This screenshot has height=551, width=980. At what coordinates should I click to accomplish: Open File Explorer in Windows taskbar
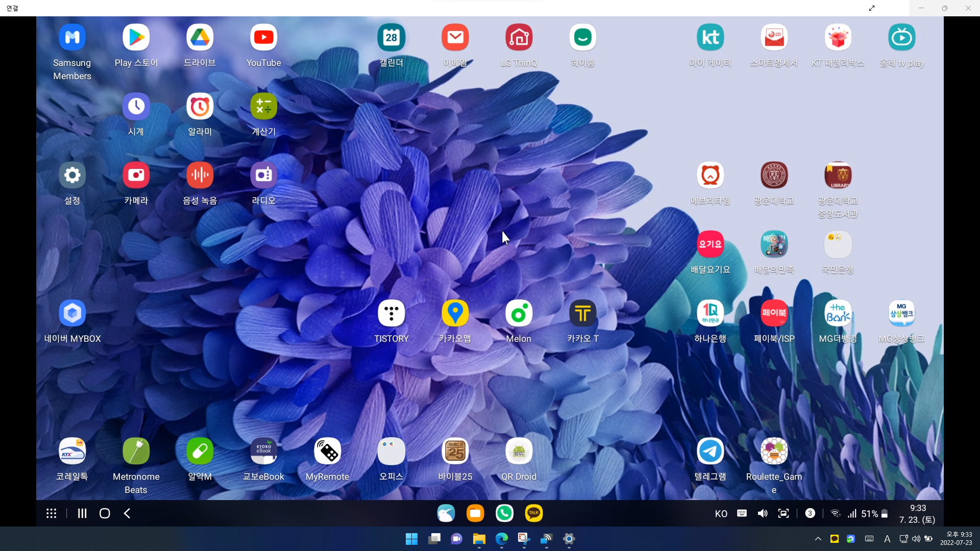(479, 539)
